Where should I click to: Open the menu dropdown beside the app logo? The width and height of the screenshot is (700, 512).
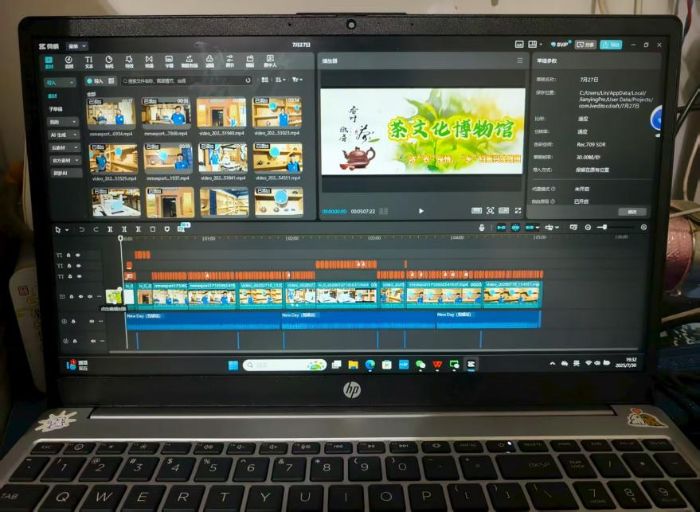(x=77, y=45)
